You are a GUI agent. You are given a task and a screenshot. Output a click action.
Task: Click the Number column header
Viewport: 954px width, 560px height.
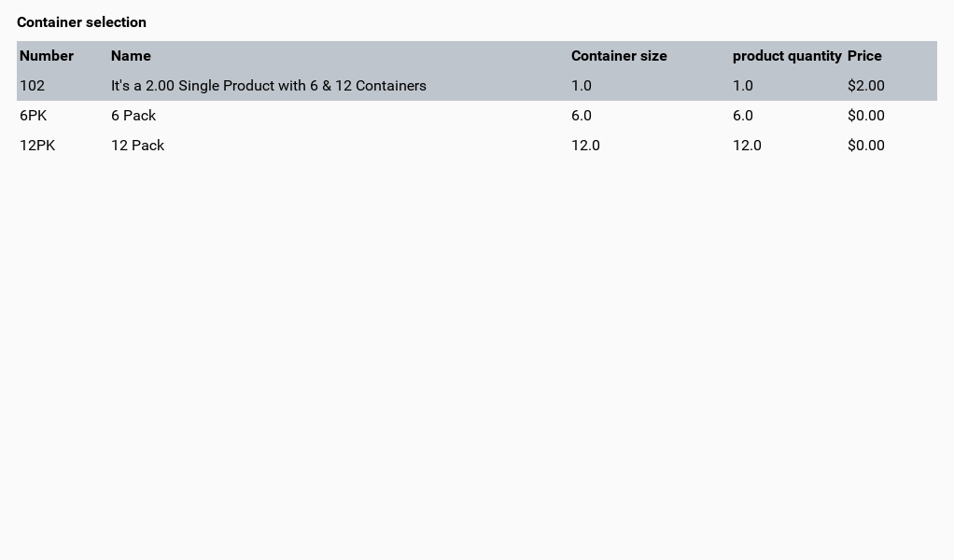point(47,56)
